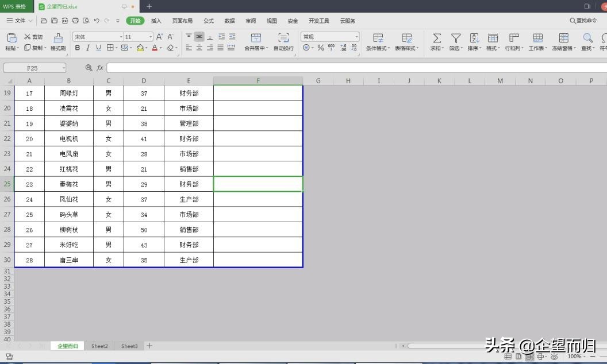Toggle align text left
The image size is (607, 364).
pyautogui.click(x=189, y=48)
